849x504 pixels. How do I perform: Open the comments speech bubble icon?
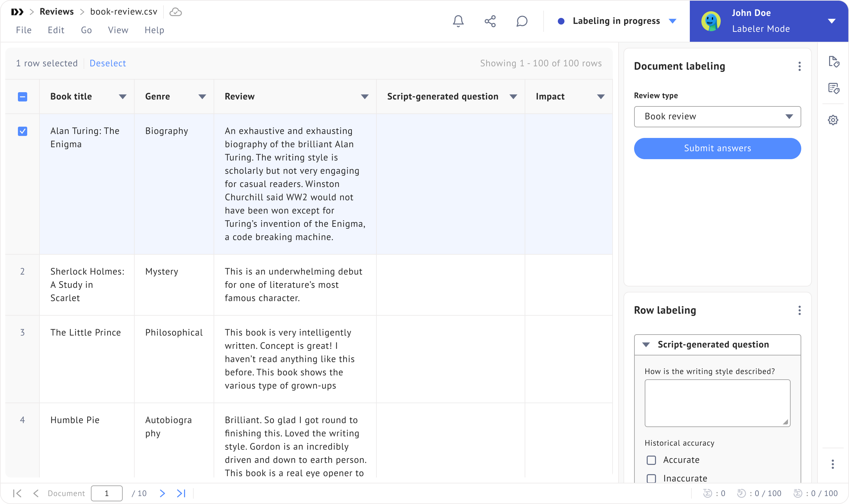click(522, 21)
